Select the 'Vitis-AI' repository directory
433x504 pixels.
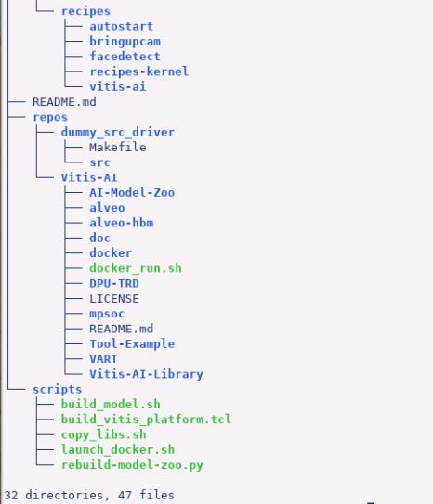(89, 177)
